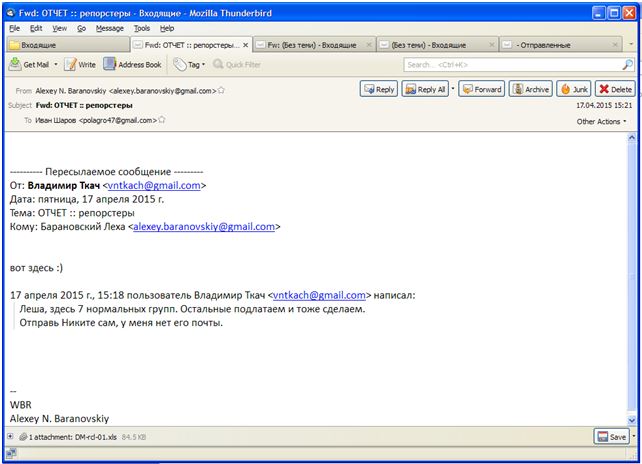The image size is (642, 464).
Task: Open the Message menu
Action: coord(110,28)
